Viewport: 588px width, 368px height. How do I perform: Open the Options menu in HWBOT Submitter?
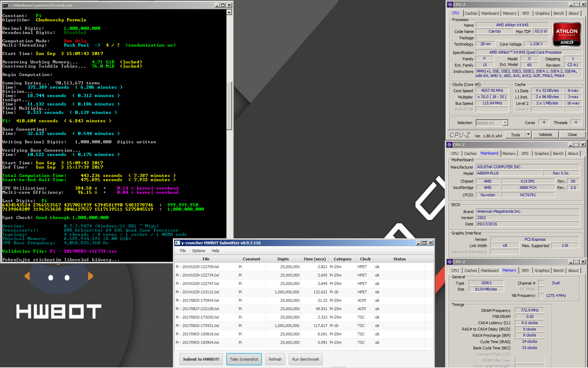click(x=198, y=251)
